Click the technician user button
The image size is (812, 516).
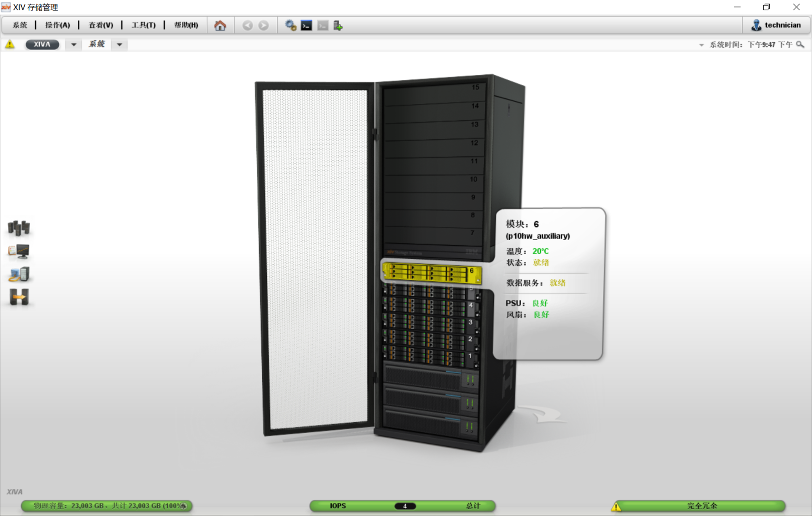pos(776,25)
